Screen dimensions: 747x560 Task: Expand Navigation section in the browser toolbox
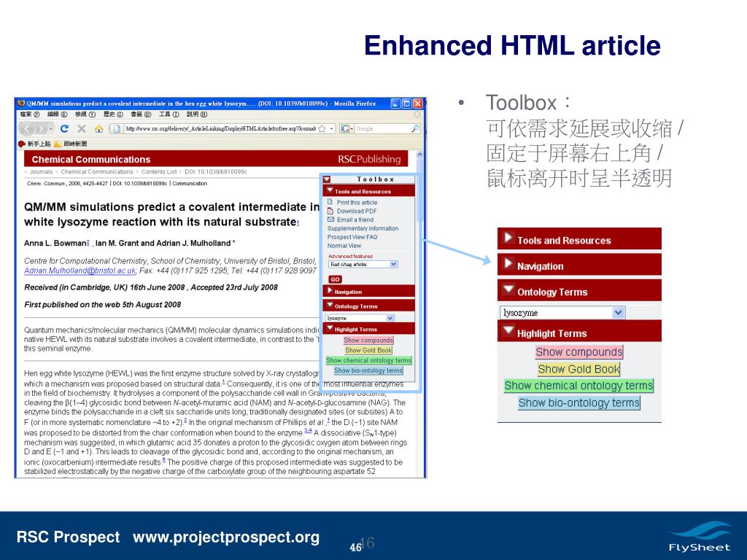[330, 291]
